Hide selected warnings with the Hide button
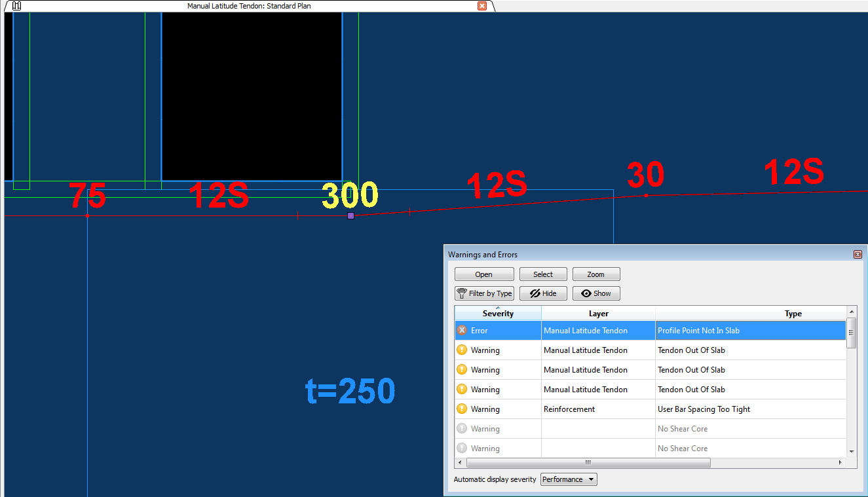Viewport: 868px width, 497px height. (543, 293)
